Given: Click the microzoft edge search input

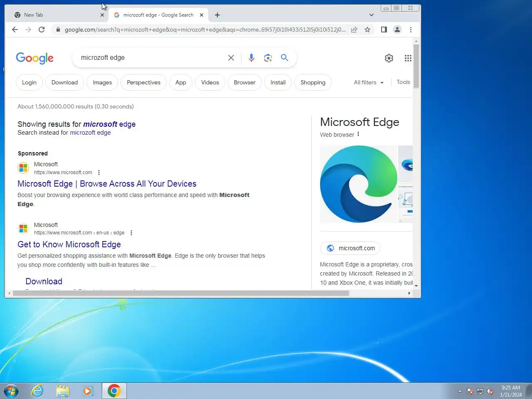Looking at the screenshot, I should (152, 58).
